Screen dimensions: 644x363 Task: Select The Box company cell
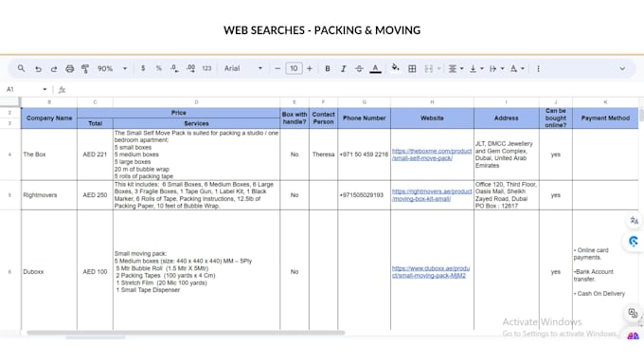point(49,154)
